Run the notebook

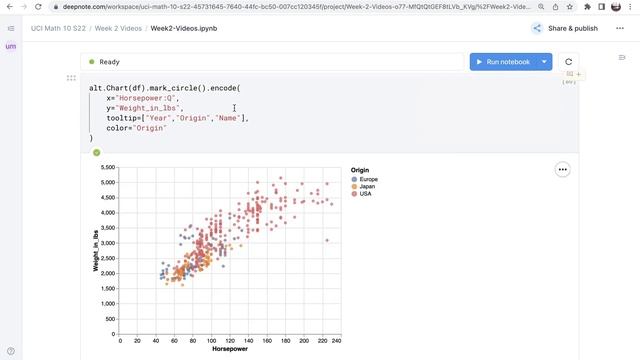[x=503, y=62]
